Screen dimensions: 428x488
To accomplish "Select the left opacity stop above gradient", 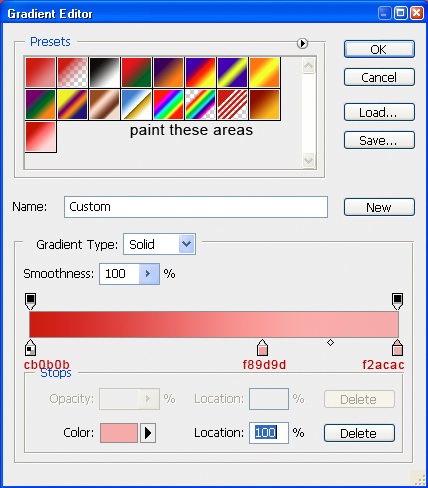I will click(x=31, y=301).
